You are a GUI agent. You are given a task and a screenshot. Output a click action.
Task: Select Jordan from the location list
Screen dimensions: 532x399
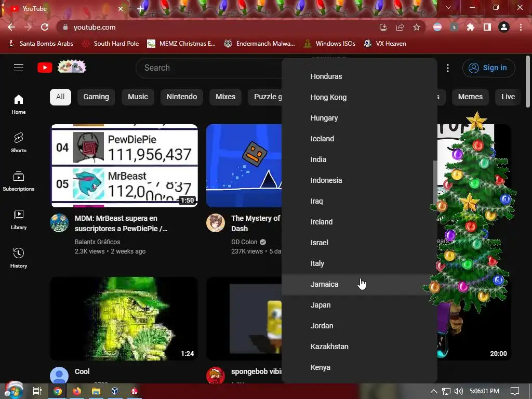[x=360, y=326]
